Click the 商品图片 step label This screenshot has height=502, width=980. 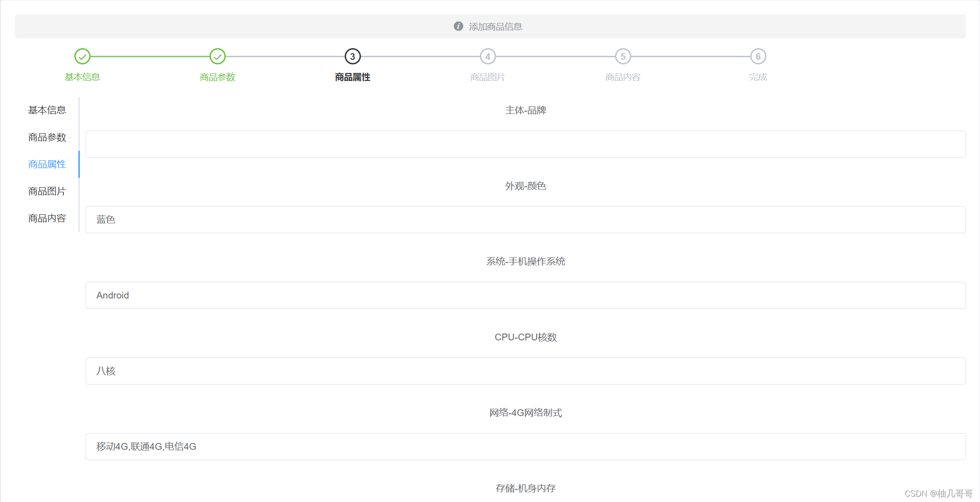tap(488, 77)
